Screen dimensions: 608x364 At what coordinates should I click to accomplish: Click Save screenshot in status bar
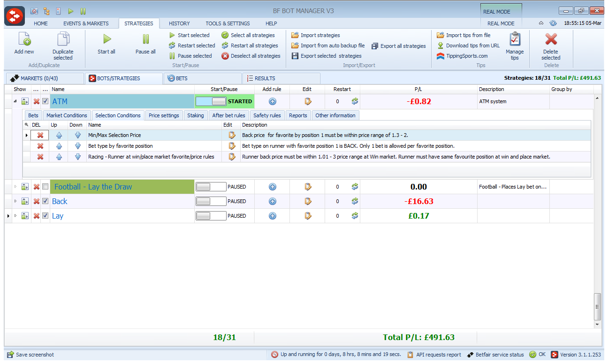tap(30, 355)
